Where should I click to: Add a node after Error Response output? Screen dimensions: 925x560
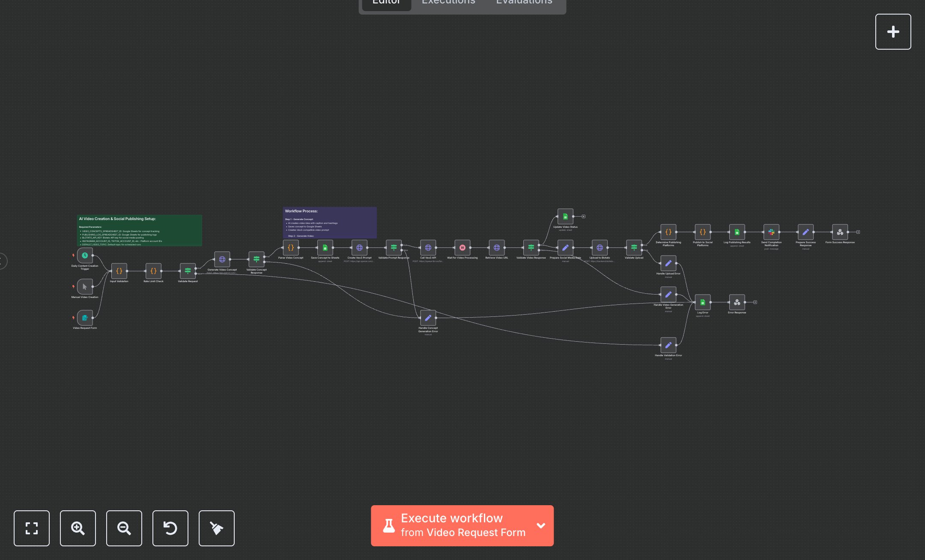755,302
